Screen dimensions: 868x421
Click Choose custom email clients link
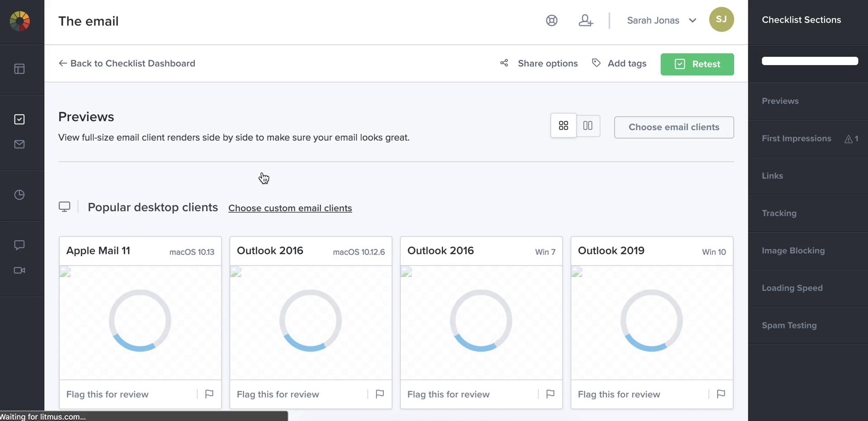(290, 208)
